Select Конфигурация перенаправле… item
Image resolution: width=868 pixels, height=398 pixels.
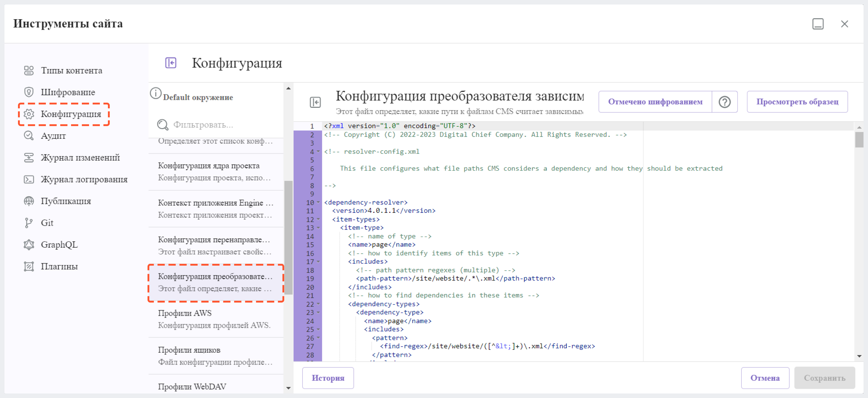pyautogui.click(x=216, y=246)
